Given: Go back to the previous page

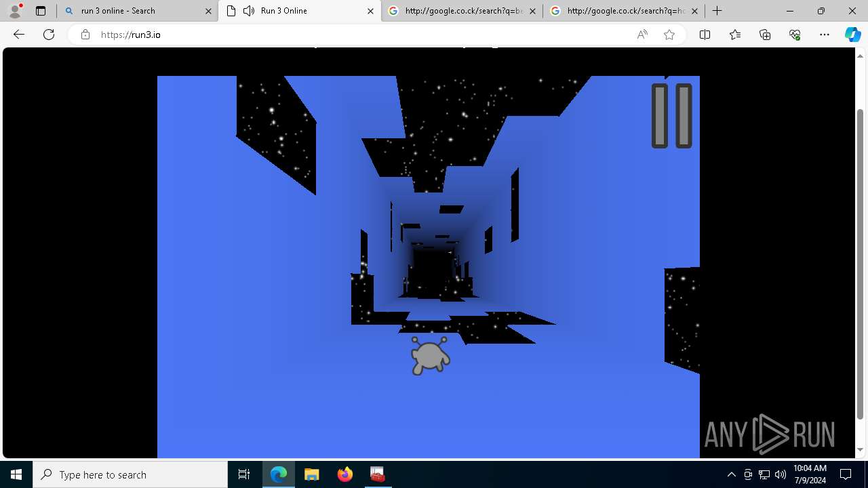Looking at the screenshot, I should pyautogui.click(x=19, y=35).
